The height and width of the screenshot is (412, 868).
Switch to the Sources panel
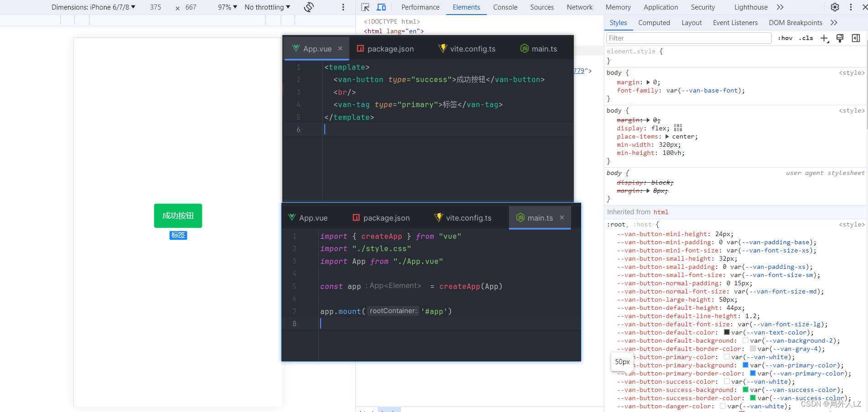click(x=542, y=7)
